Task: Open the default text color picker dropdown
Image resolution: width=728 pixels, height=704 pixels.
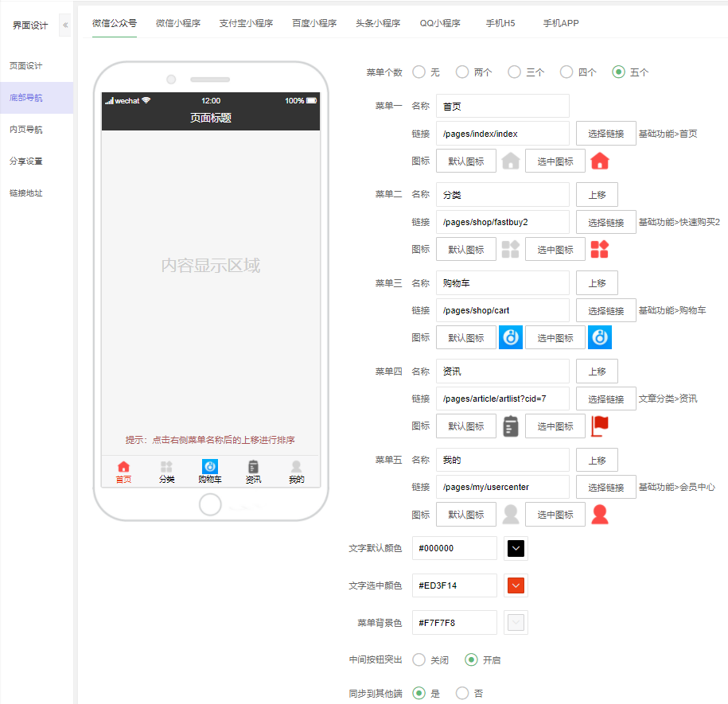Action: 516,548
